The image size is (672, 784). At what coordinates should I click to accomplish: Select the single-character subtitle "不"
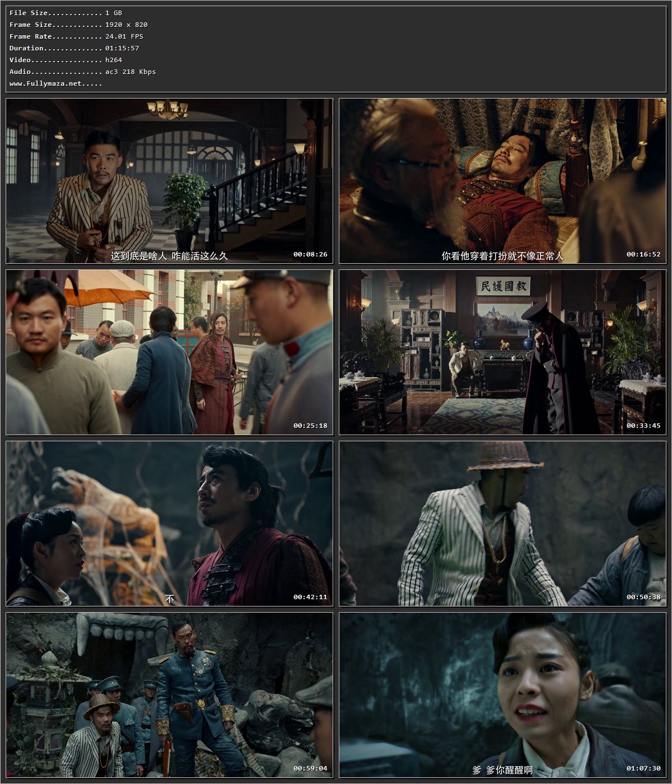point(170,599)
